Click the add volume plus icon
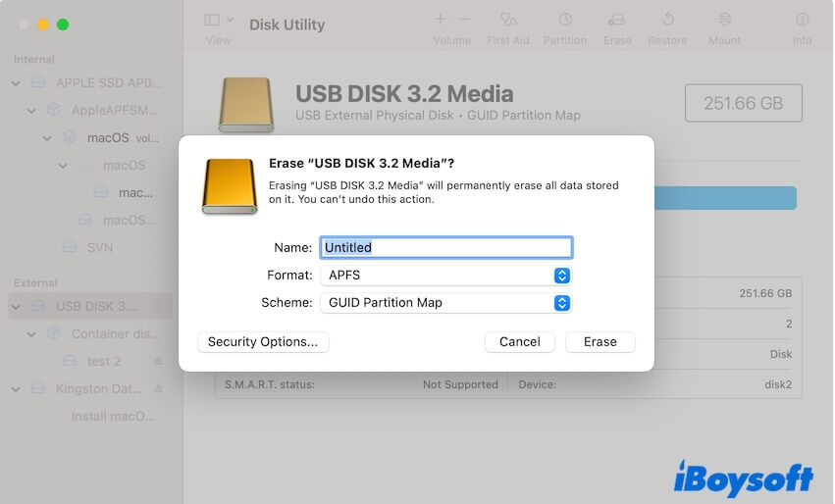This screenshot has height=504, width=835. [x=440, y=19]
